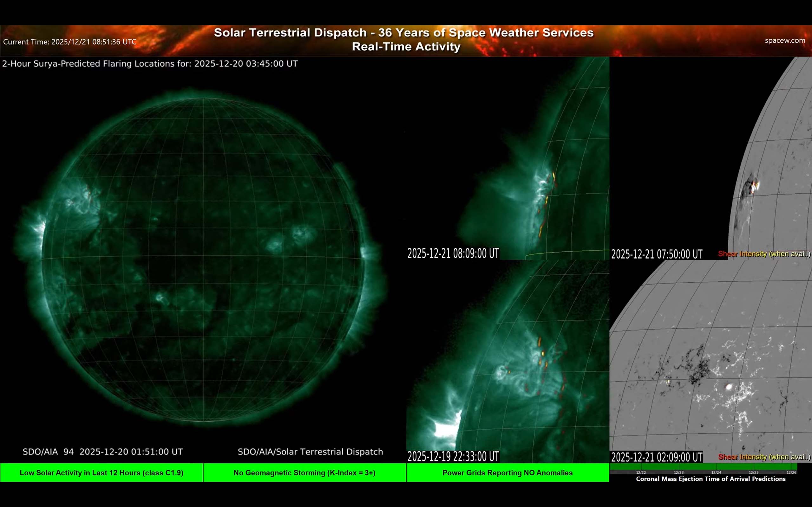Image resolution: width=812 pixels, height=507 pixels.
Task: Click the Current Time display
Action: coord(69,42)
